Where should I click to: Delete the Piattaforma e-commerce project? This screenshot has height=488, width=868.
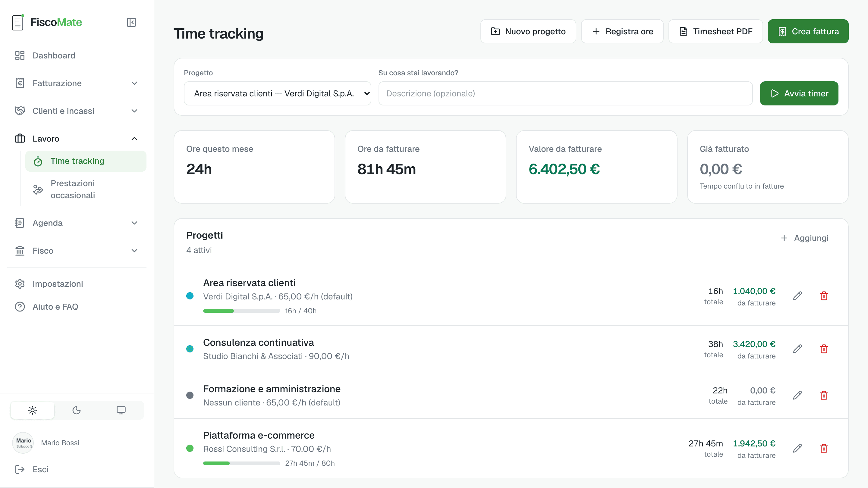824,448
